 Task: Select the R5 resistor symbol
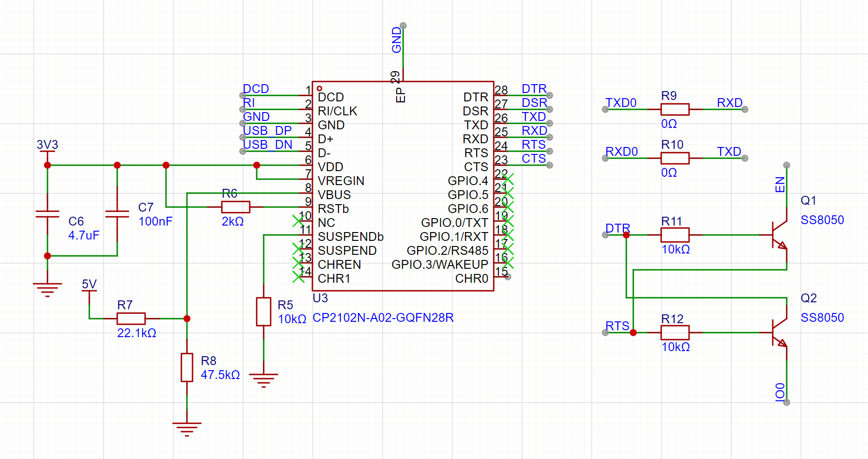click(264, 312)
